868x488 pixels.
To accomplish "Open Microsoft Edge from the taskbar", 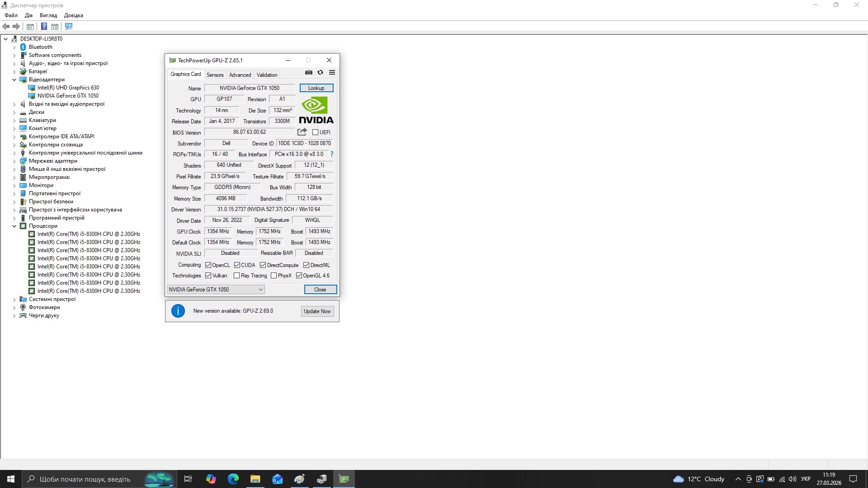I will coord(233,479).
